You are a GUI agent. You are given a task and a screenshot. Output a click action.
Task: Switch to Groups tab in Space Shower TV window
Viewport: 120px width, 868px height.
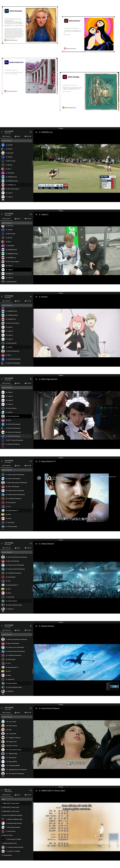point(18,466)
